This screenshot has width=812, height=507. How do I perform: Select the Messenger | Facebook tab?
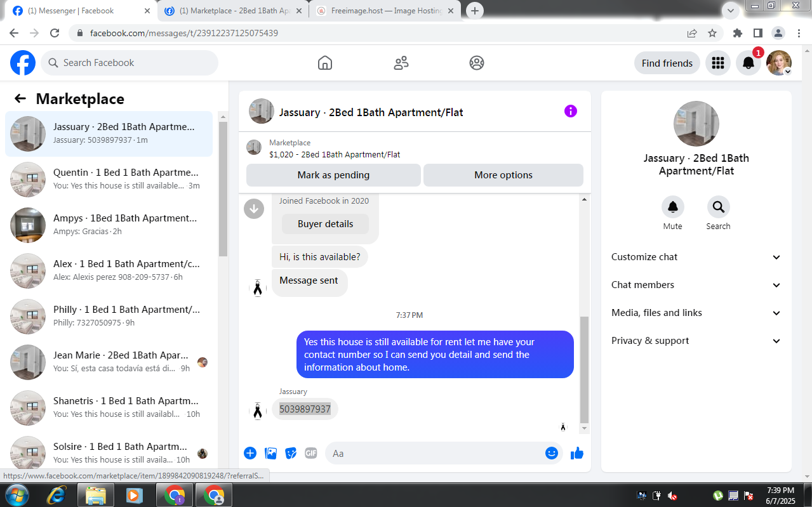coord(81,11)
